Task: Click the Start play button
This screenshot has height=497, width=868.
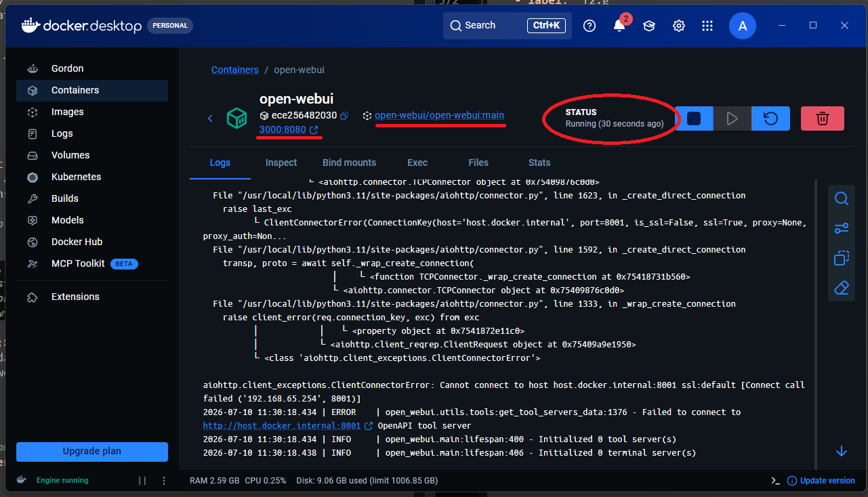Action: [x=732, y=118]
